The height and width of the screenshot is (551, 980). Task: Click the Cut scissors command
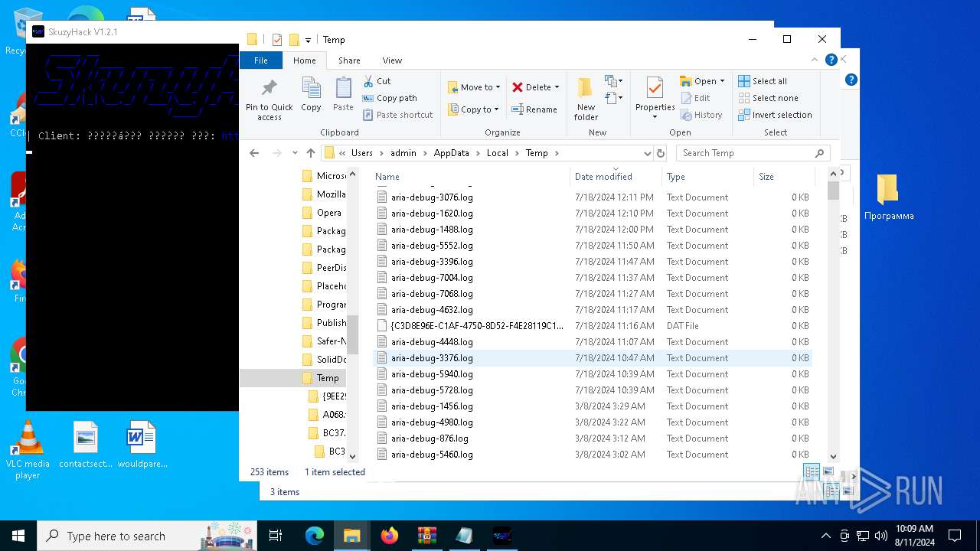377,81
